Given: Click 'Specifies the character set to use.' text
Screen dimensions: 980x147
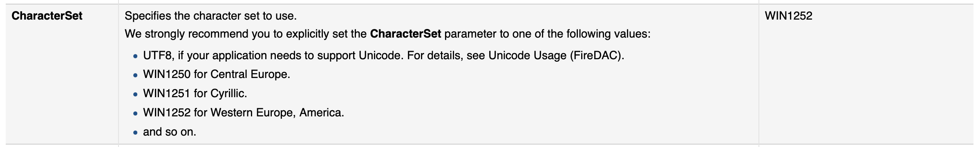Looking at the screenshot, I should [210, 16].
